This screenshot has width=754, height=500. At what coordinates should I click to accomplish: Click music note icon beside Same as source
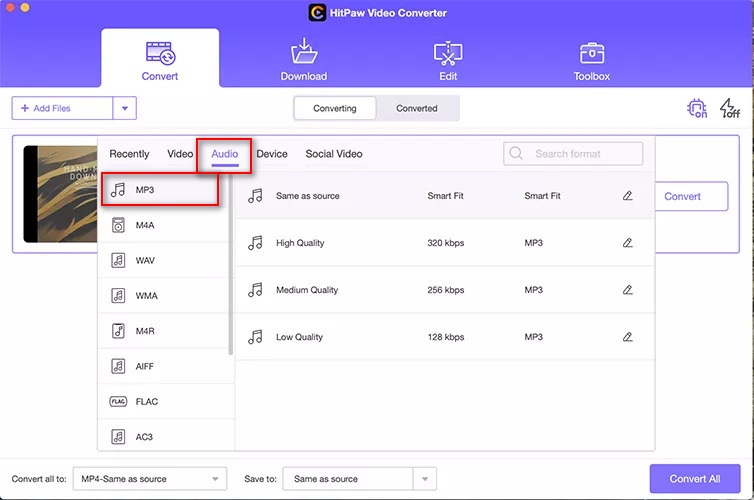pos(255,196)
